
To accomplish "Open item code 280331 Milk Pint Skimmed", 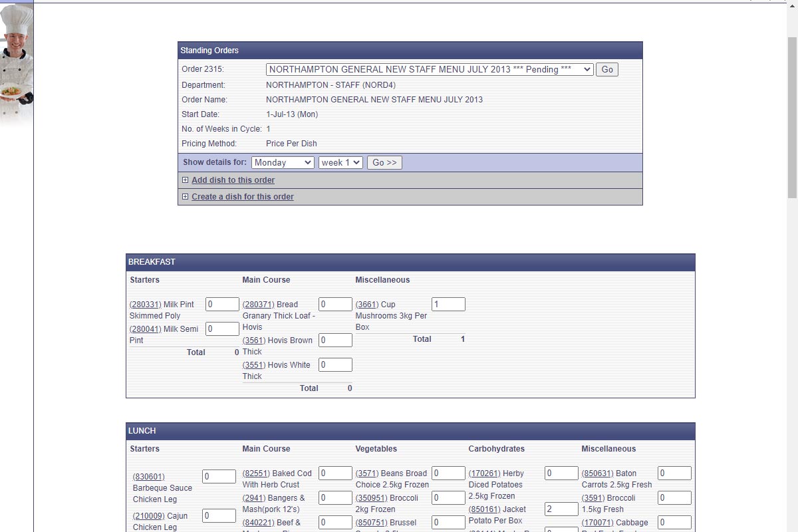I will coord(145,305).
